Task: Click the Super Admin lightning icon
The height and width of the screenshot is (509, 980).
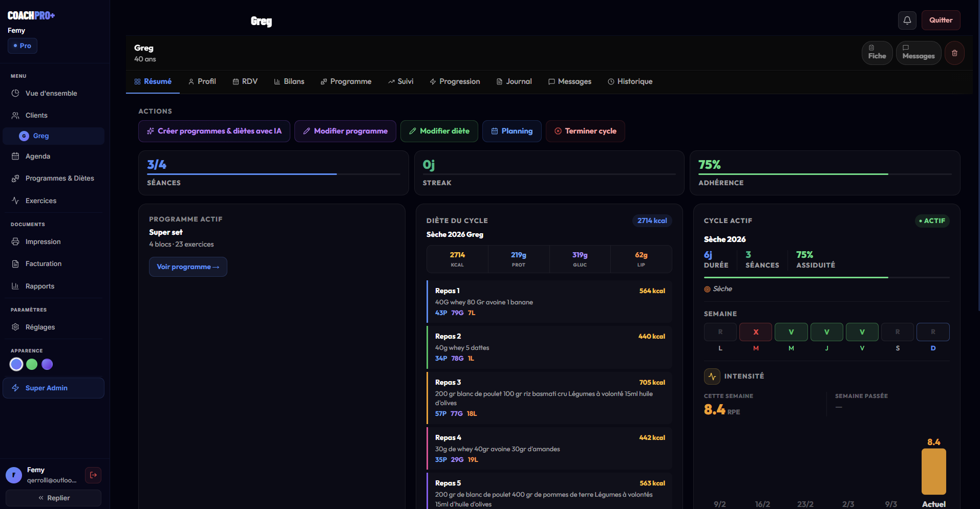Action: pyautogui.click(x=15, y=388)
